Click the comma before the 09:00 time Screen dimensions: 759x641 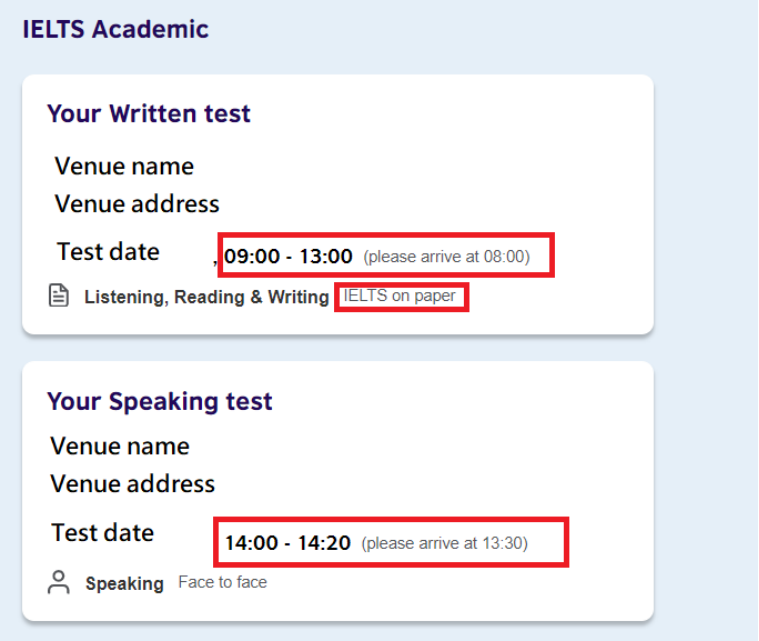(x=216, y=260)
